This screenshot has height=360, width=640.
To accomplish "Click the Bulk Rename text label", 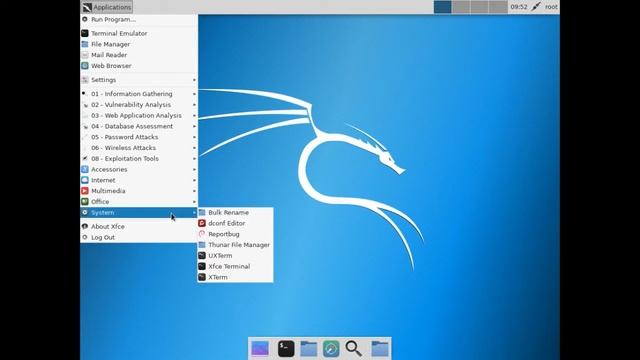I will coord(228,213).
